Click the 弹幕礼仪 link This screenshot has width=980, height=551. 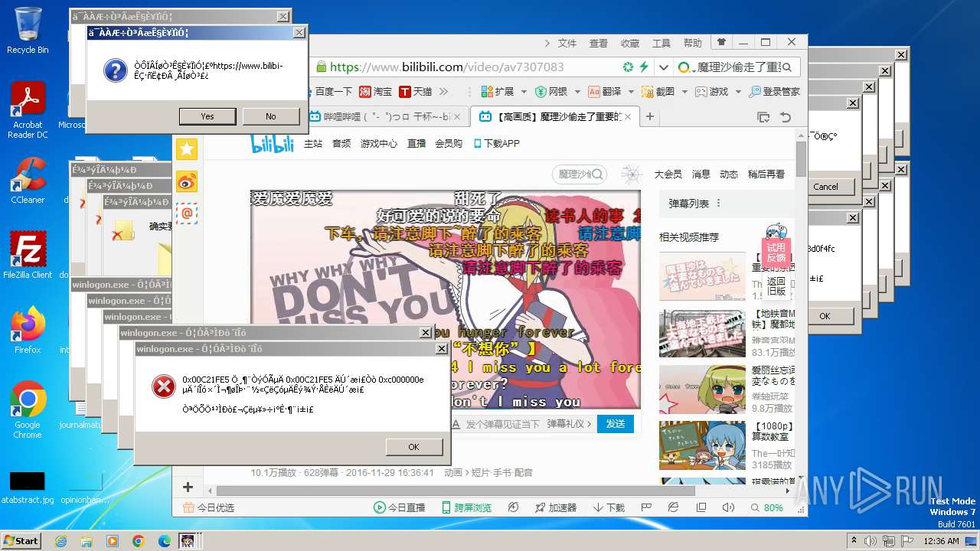pos(570,424)
